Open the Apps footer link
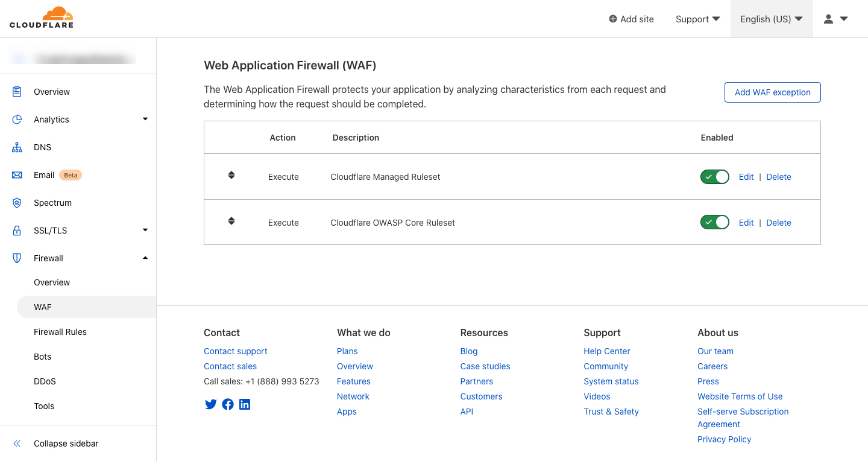The width and height of the screenshot is (868, 461). pos(347,412)
